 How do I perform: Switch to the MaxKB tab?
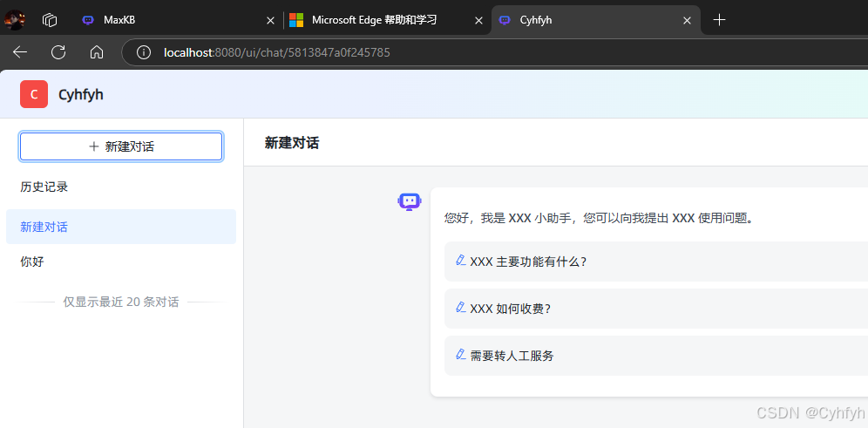(177, 21)
